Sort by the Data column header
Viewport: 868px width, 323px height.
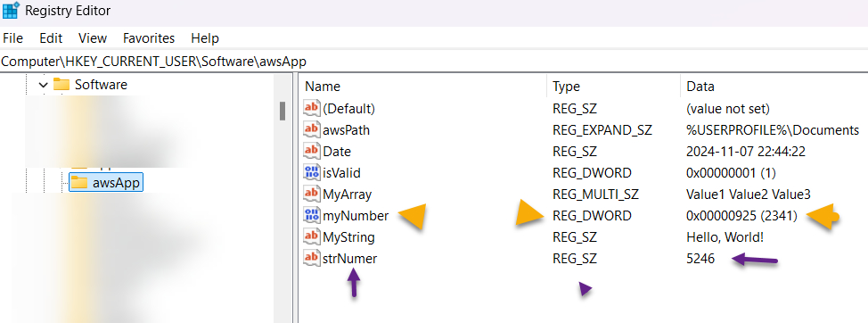[700, 87]
